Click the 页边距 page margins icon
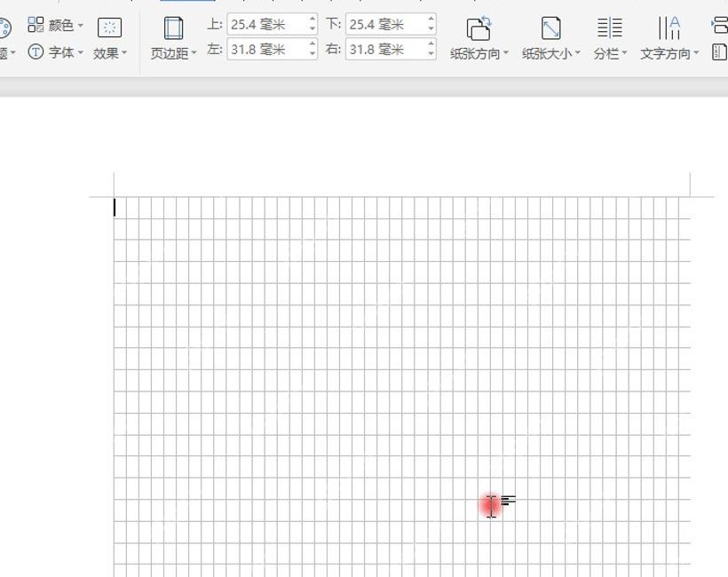728x577 pixels. point(173,28)
